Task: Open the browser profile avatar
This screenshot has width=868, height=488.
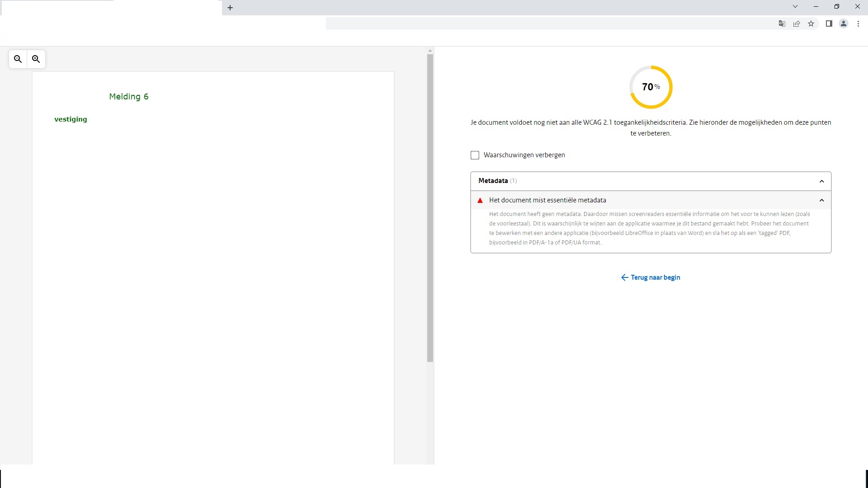Action: pos(844,24)
